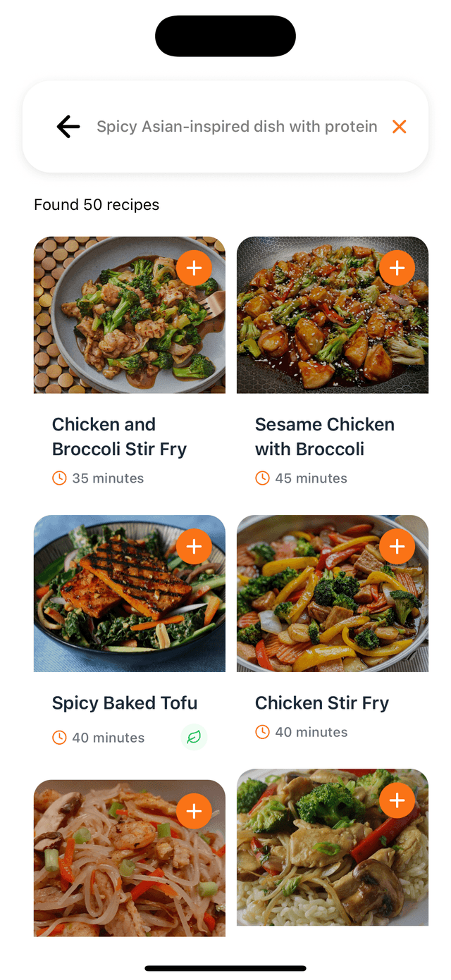Tap the plus icon on Chicken Stir Fry

[397, 546]
